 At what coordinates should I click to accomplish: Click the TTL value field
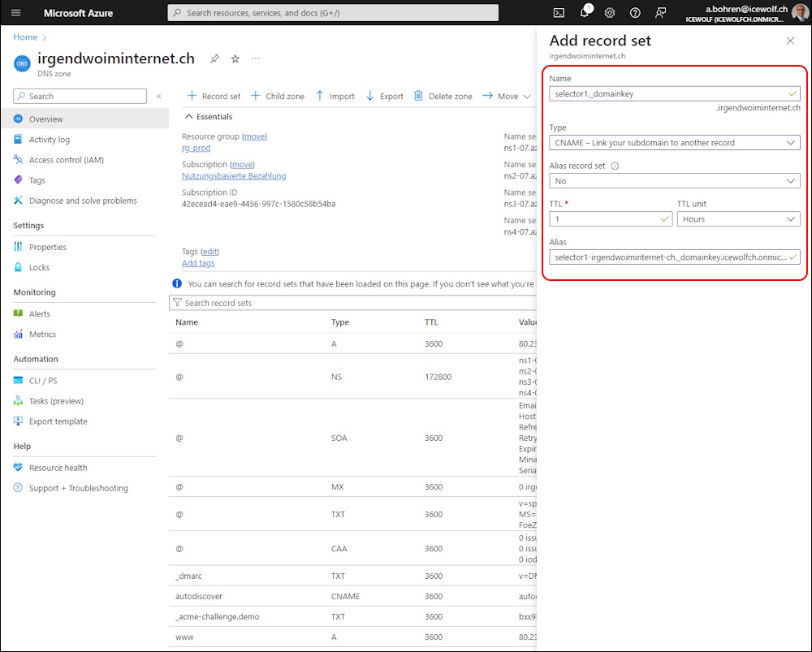coord(611,219)
